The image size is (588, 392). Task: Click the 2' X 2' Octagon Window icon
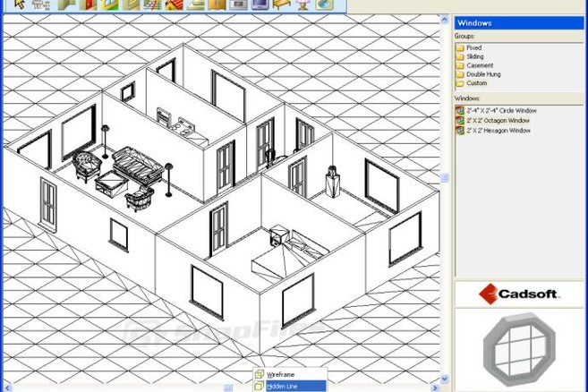click(x=460, y=121)
